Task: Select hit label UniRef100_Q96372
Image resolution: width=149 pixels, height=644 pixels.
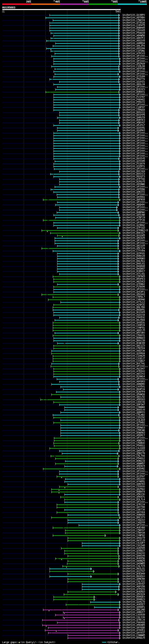Action: click(133, 192)
